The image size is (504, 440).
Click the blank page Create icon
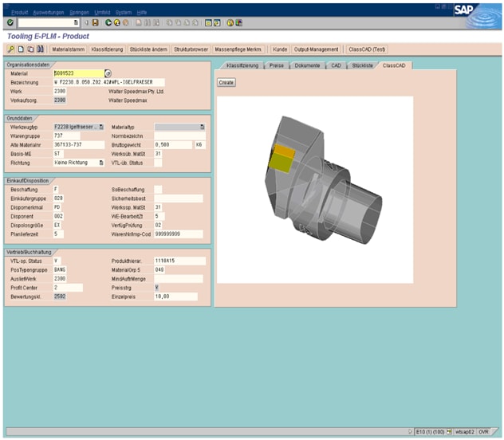[x=21, y=49]
